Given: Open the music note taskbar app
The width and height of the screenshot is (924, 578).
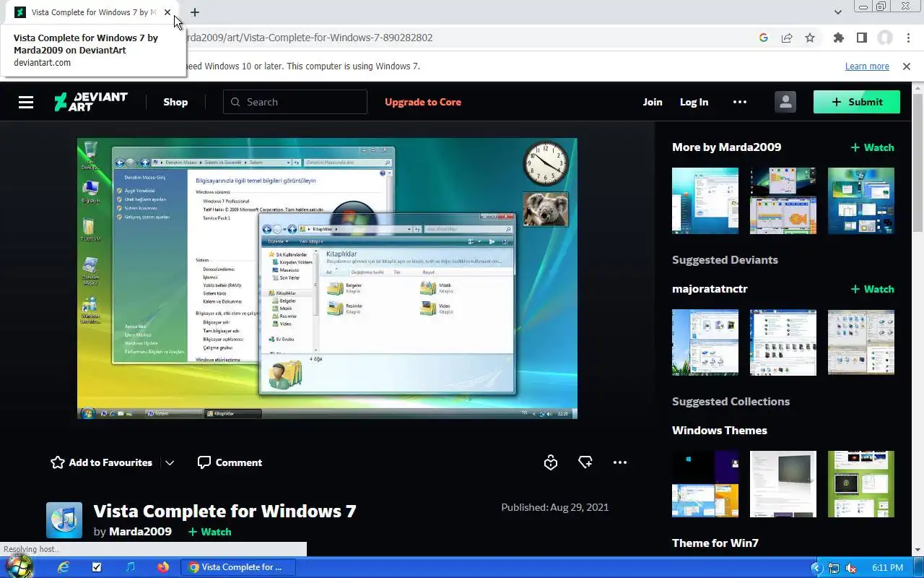Looking at the screenshot, I should (130, 567).
